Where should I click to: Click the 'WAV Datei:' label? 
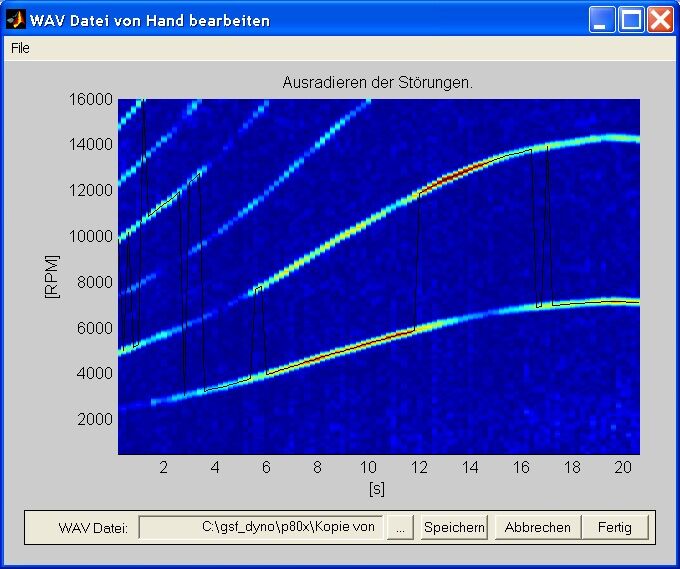[x=93, y=528]
